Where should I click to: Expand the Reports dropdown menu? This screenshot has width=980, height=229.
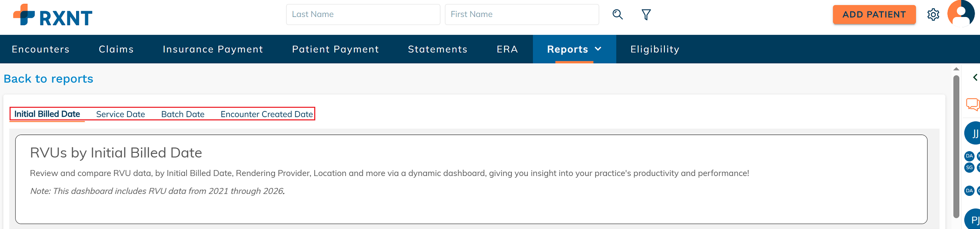click(x=574, y=49)
